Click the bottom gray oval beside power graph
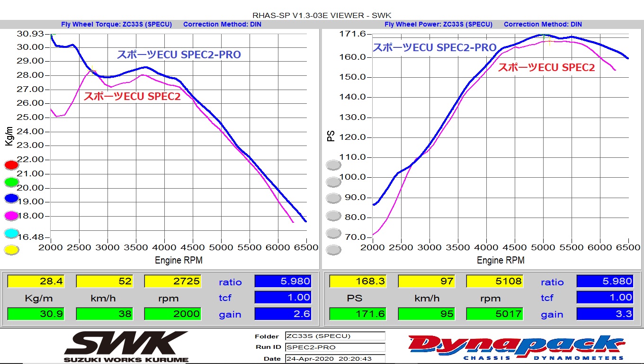644x364 pixels. [334, 250]
